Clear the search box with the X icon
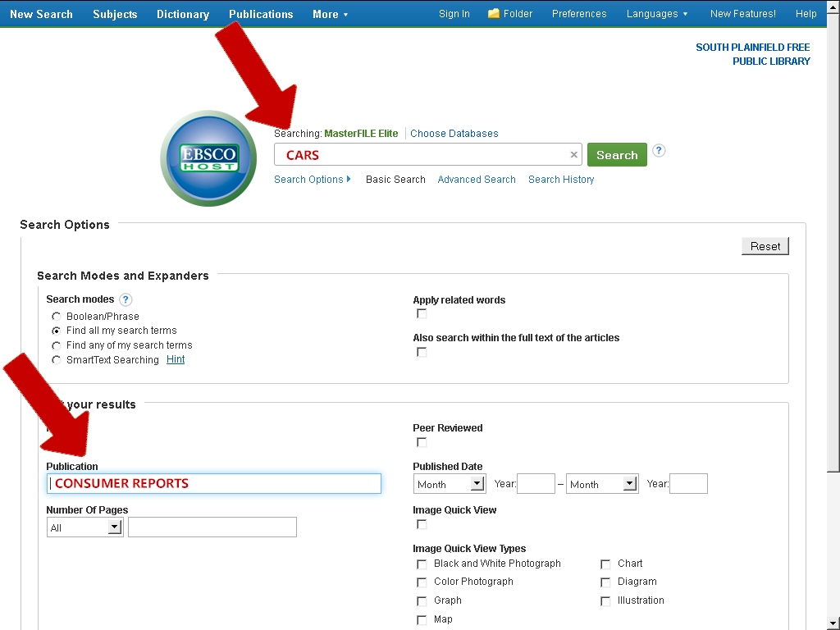840x630 pixels. pos(573,155)
